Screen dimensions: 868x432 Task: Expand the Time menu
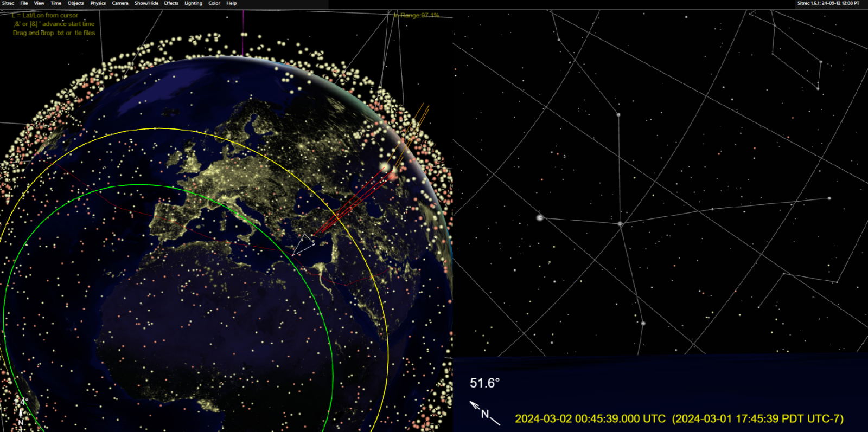pos(56,3)
